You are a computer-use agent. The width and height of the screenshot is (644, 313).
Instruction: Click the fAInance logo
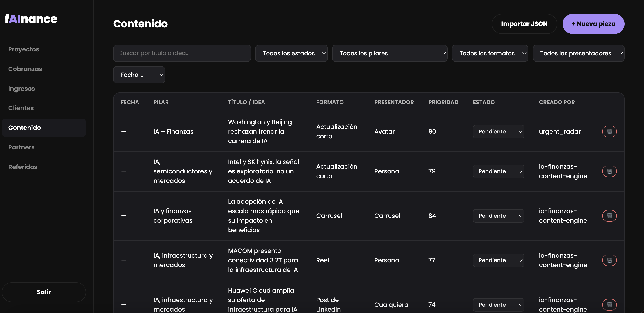pyautogui.click(x=31, y=19)
